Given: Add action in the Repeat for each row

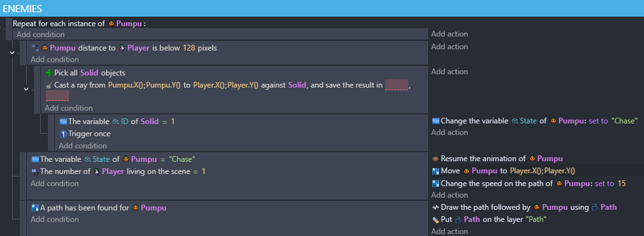Looking at the screenshot, I should pos(449,34).
